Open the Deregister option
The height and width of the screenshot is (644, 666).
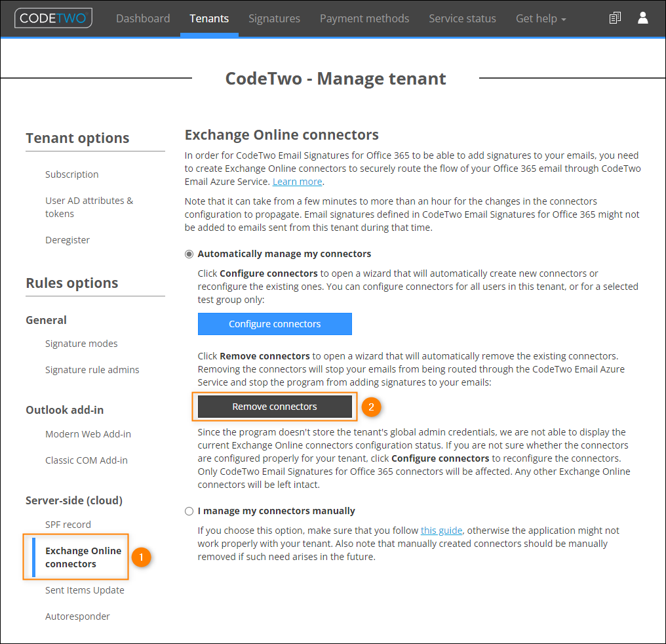click(x=68, y=239)
